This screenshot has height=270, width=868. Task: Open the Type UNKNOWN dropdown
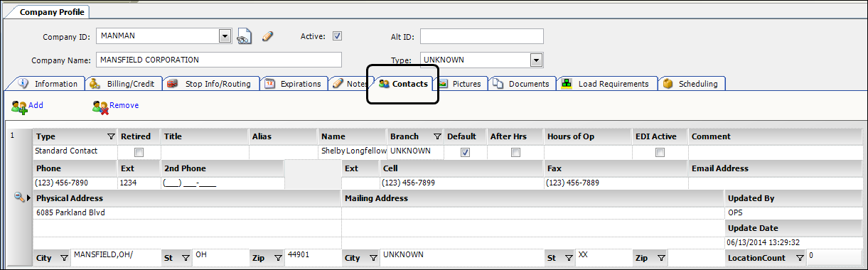tap(537, 60)
